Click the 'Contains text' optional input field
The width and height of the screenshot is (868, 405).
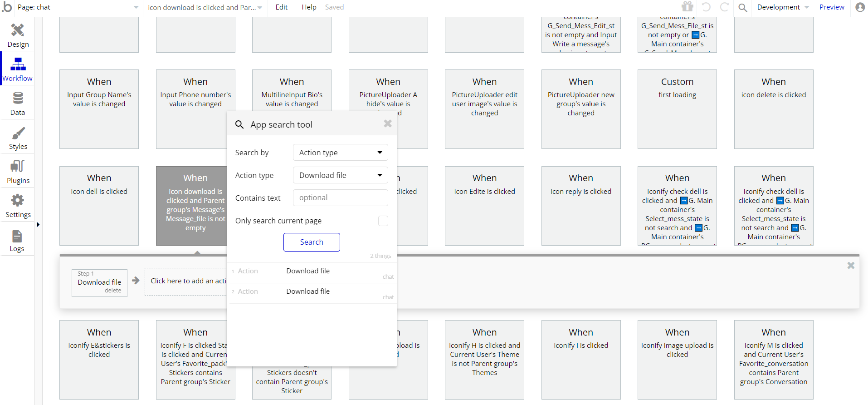[x=340, y=198]
